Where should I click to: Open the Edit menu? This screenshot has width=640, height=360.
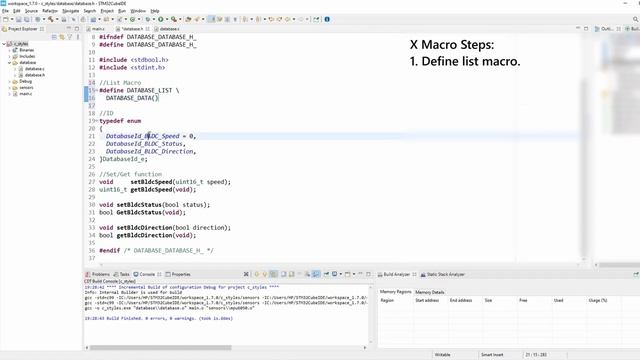(17, 11)
